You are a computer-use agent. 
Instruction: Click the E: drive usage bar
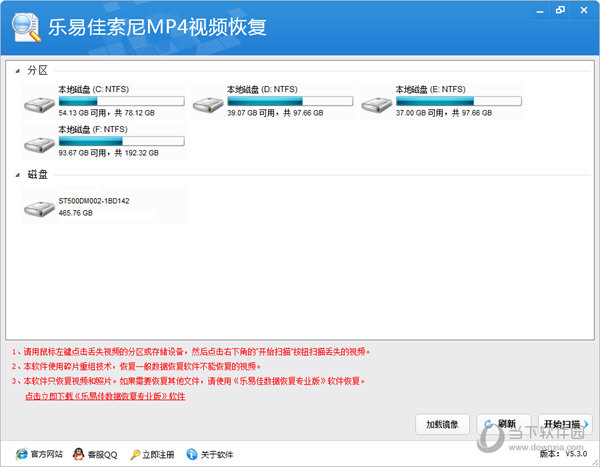tap(459, 101)
